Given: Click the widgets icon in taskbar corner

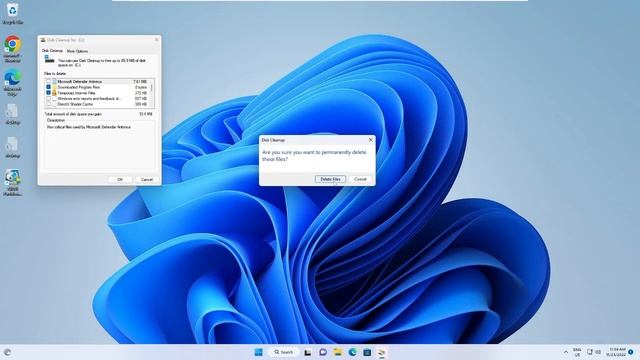Looking at the screenshot, I should (x=7, y=352).
